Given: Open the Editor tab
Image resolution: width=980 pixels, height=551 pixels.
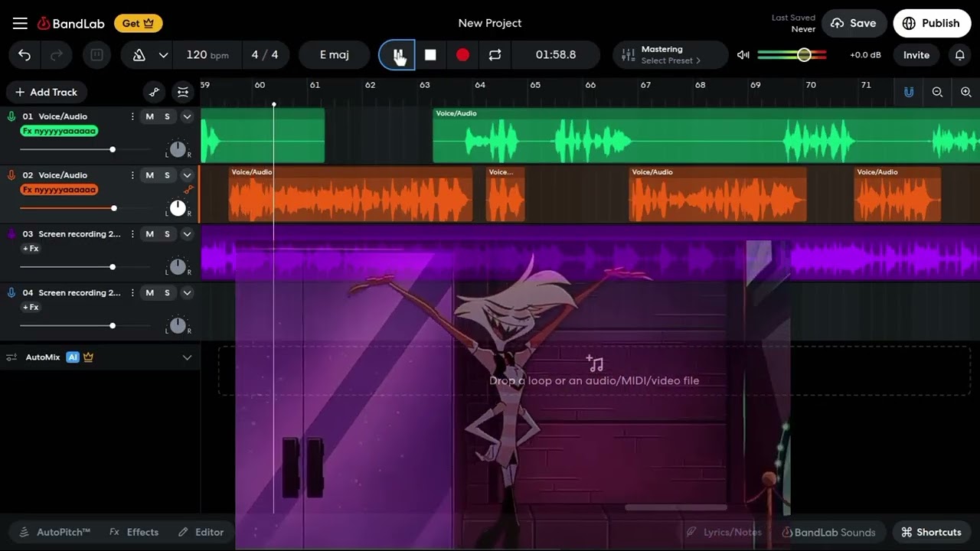Looking at the screenshot, I should coord(201,532).
